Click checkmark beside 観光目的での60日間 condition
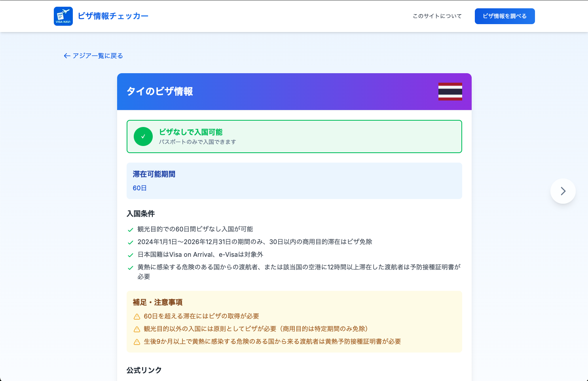 point(131,230)
